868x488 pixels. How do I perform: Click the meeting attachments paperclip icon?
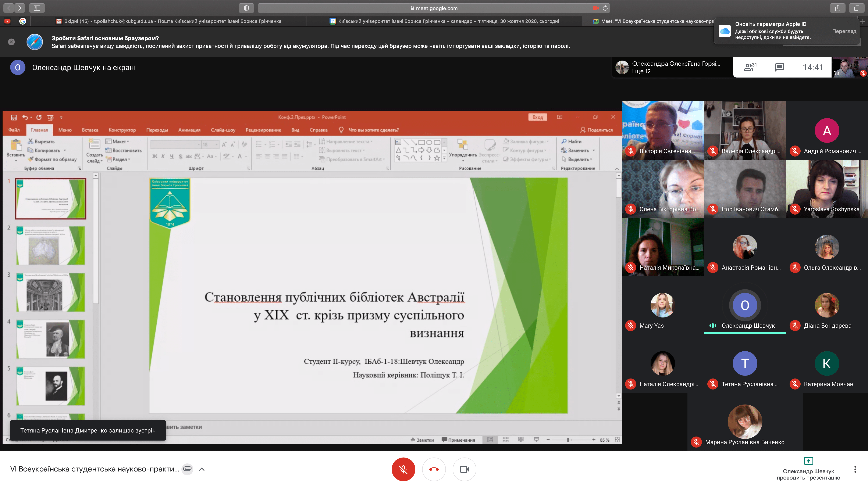click(x=187, y=469)
